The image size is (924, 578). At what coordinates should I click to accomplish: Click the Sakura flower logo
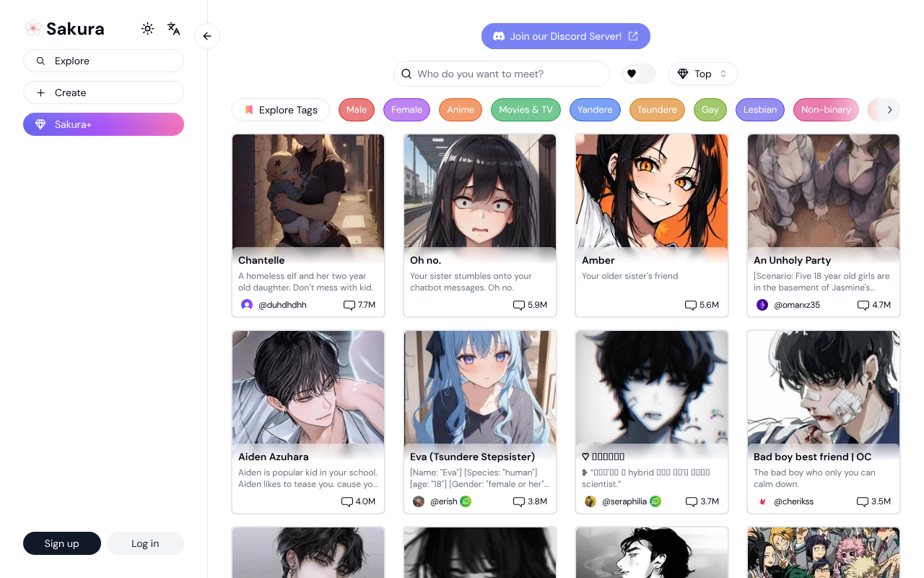coord(32,29)
